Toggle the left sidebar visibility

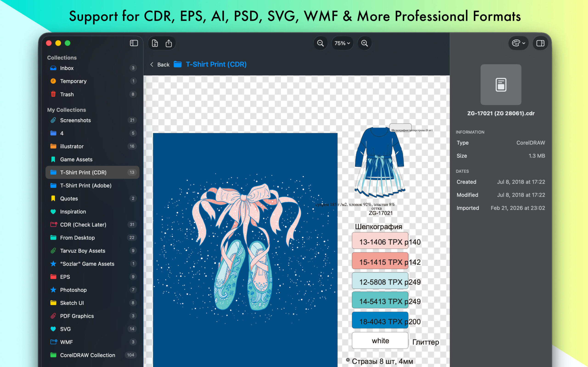[x=134, y=43]
